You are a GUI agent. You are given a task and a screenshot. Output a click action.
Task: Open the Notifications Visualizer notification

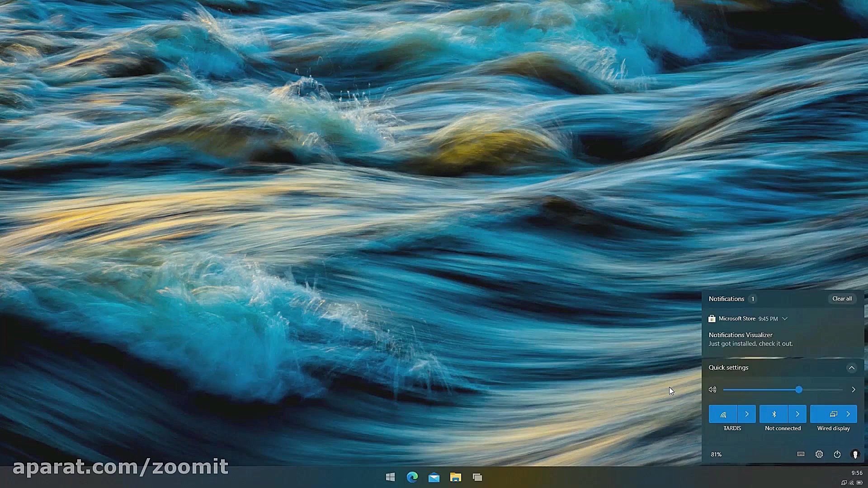coord(750,339)
